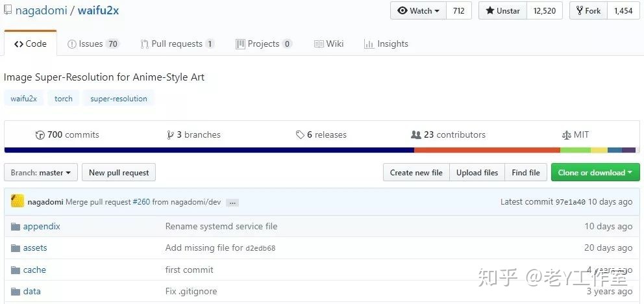Click the MIT license scale icon
644x304 pixels.
click(x=566, y=135)
